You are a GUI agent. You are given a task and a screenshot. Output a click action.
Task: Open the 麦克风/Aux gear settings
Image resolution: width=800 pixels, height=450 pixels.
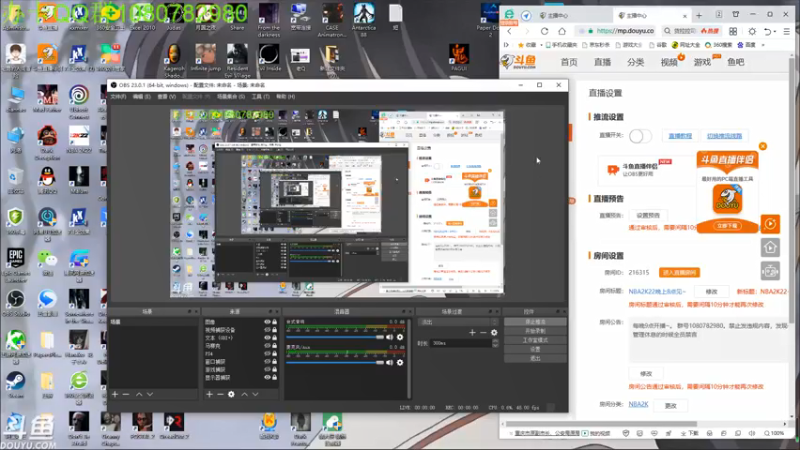pos(400,363)
